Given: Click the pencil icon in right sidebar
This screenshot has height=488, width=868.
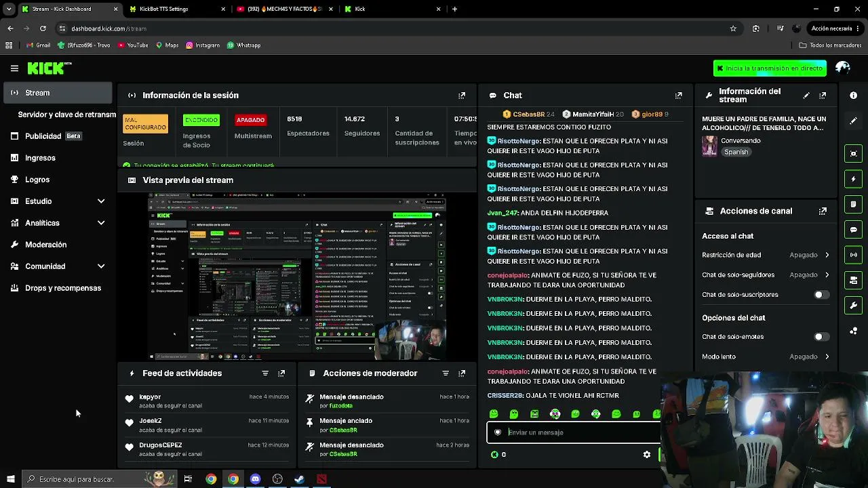Looking at the screenshot, I should tap(854, 121).
